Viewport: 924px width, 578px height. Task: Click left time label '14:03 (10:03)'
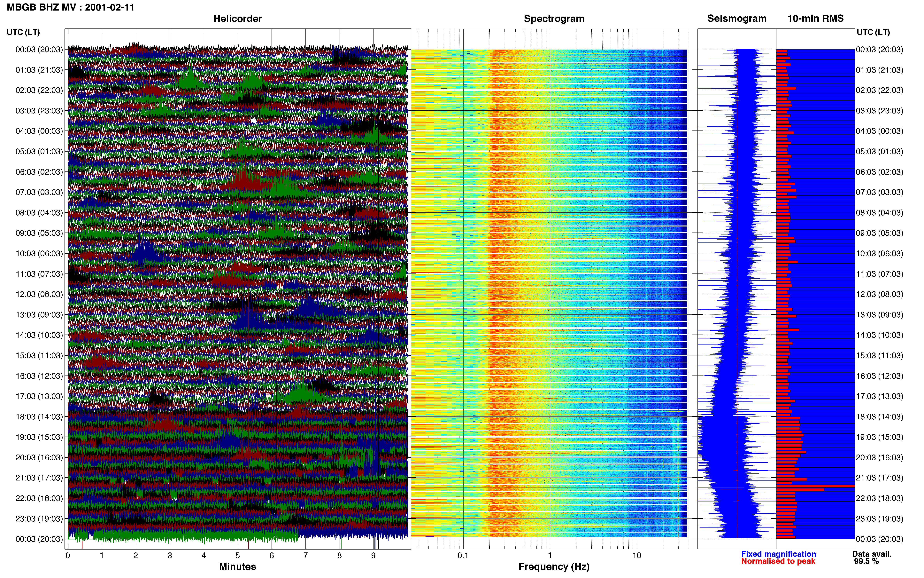coord(39,335)
